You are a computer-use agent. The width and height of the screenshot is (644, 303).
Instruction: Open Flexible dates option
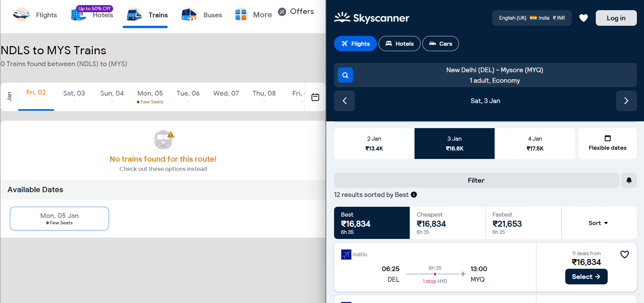pyautogui.click(x=607, y=143)
